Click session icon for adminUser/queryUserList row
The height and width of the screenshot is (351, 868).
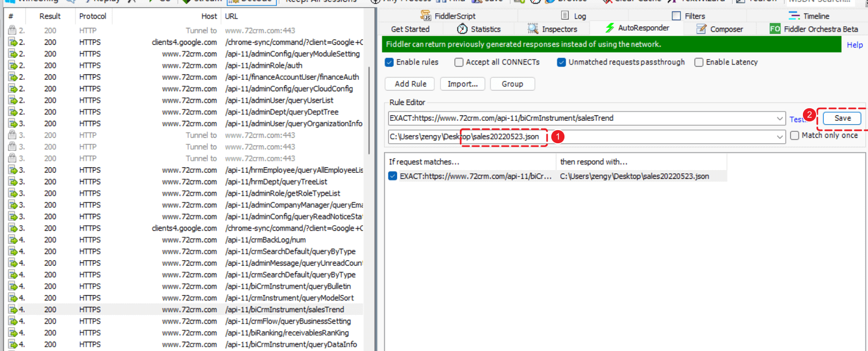(13, 100)
